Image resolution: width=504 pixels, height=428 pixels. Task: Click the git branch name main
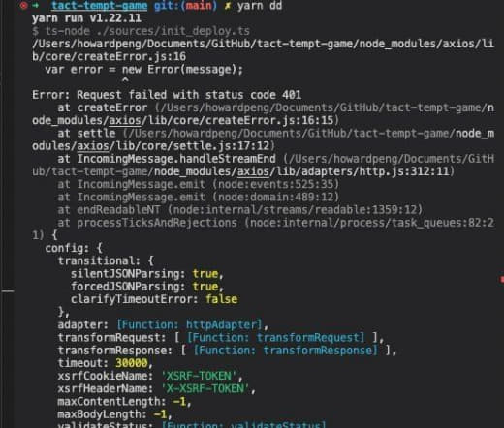pyautogui.click(x=199, y=6)
